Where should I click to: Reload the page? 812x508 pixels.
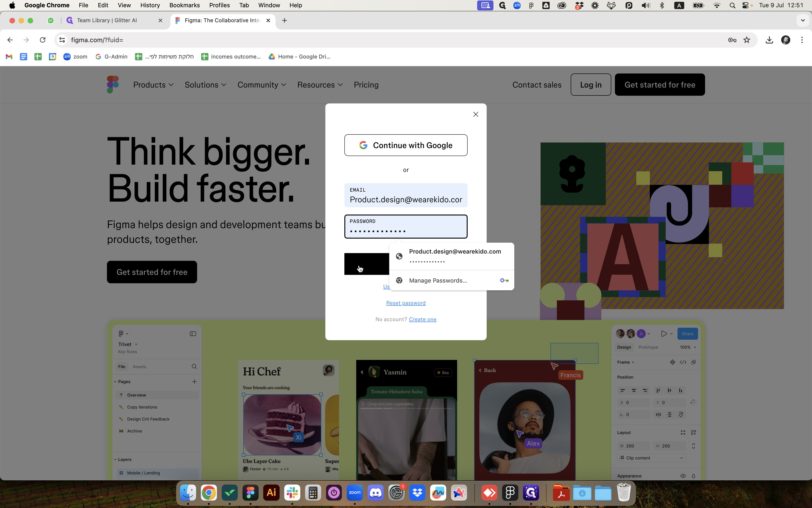coord(43,40)
